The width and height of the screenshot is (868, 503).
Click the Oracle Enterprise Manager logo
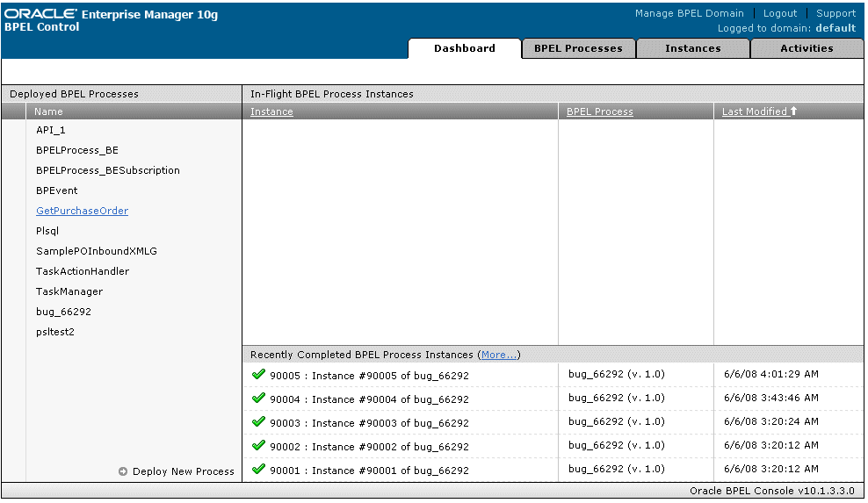coord(111,14)
